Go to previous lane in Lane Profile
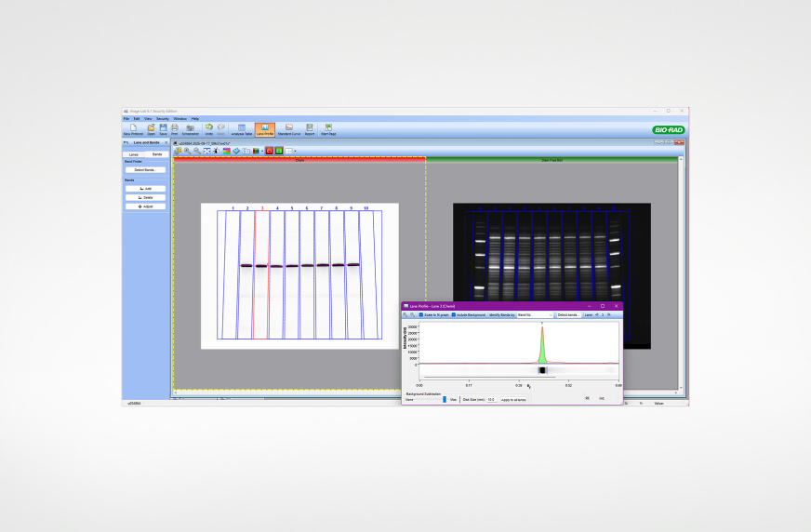This screenshot has width=811, height=532. 597,315
